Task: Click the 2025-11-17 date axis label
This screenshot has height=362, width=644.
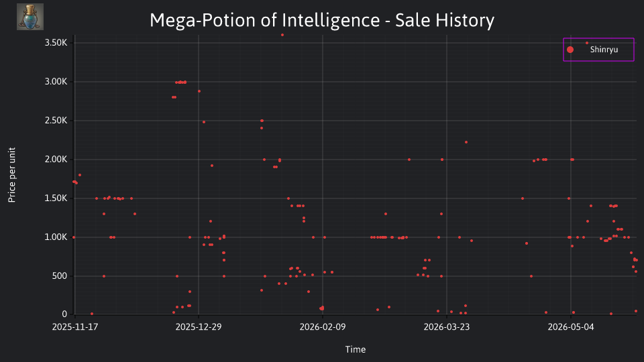Action: coord(74,327)
